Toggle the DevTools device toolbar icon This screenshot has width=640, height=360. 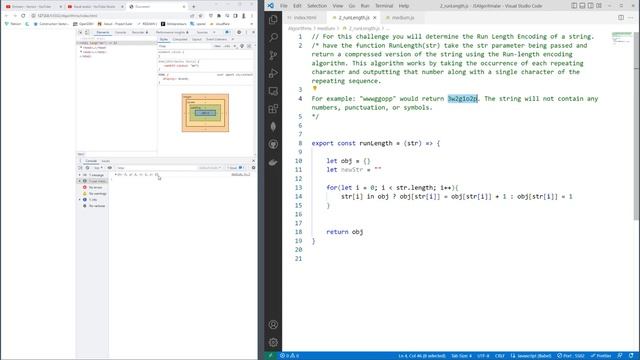coord(87,32)
